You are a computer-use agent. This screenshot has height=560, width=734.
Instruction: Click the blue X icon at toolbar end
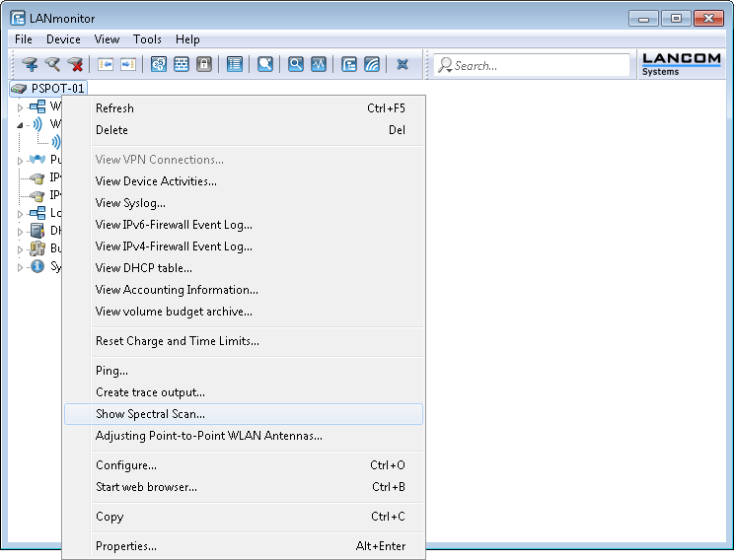pos(403,64)
